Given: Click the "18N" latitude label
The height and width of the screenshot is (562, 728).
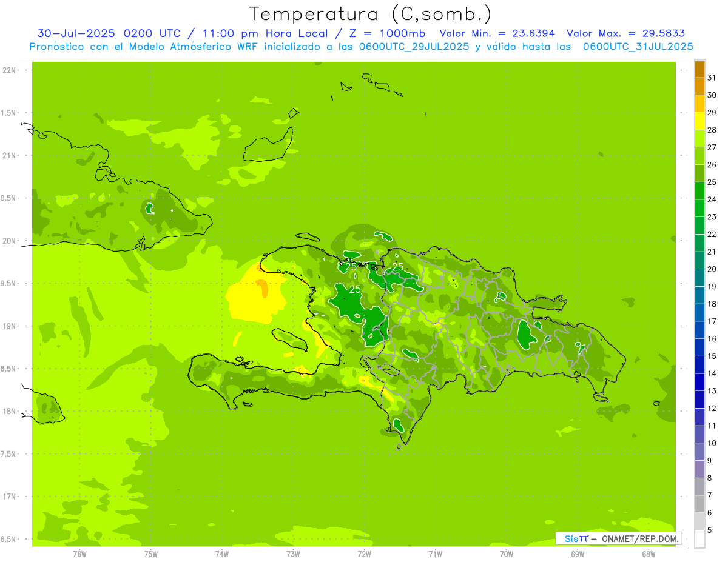Looking at the screenshot, I should tap(10, 412).
